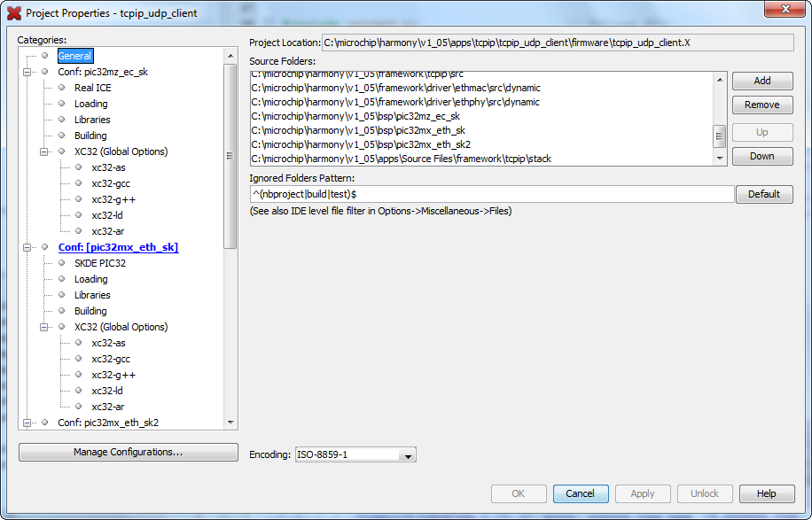Select Building under pic32mz_ec_sk
Viewport: 812px width, 520px height.
pos(90,136)
